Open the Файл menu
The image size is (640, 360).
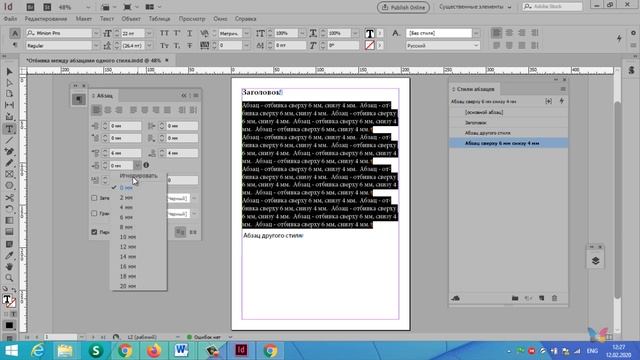tap(10, 19)
